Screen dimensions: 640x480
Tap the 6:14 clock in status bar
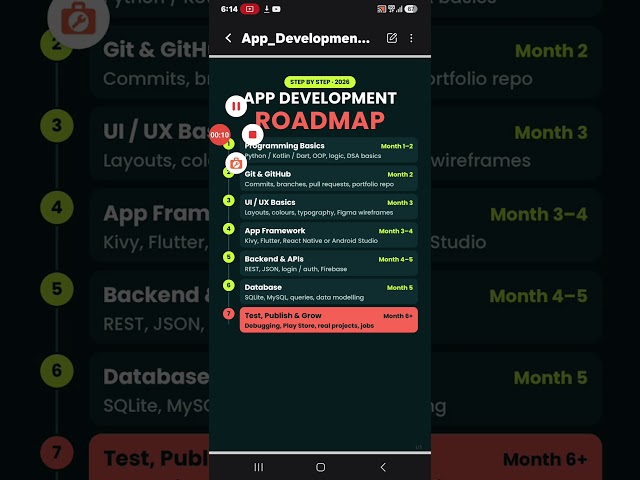[x=229, y=9]
